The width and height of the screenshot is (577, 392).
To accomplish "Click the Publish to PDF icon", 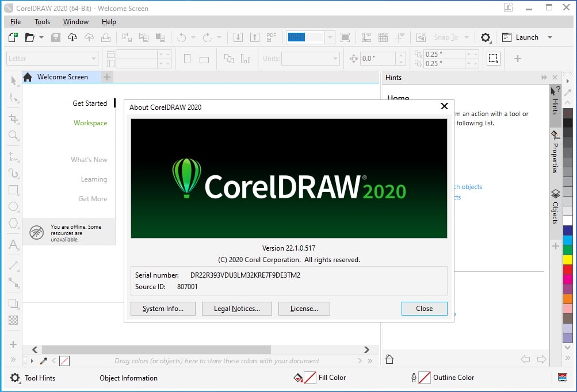I will 271,37.
